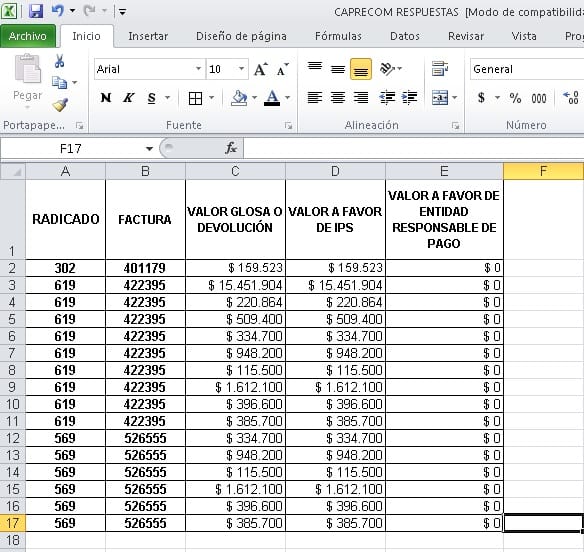Open the Borders grid icon
The height and width of the screenshot is (552, 584).
coord(195,98)
